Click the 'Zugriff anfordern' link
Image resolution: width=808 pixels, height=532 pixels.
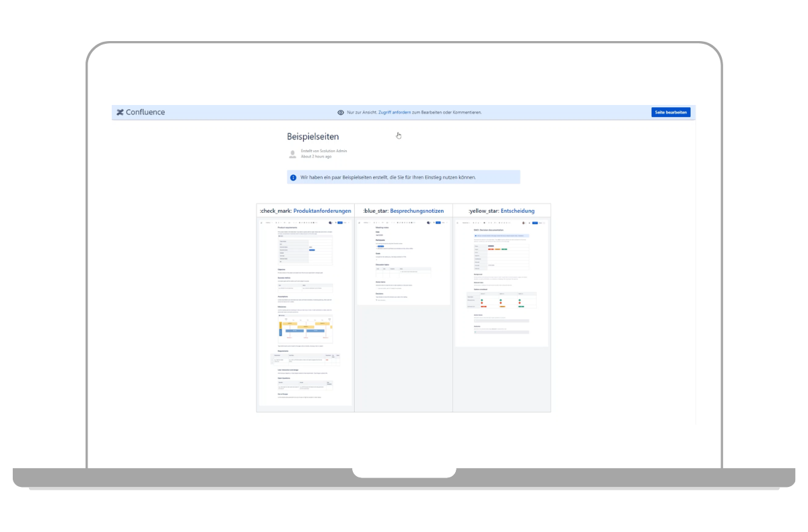coord(395,112)
